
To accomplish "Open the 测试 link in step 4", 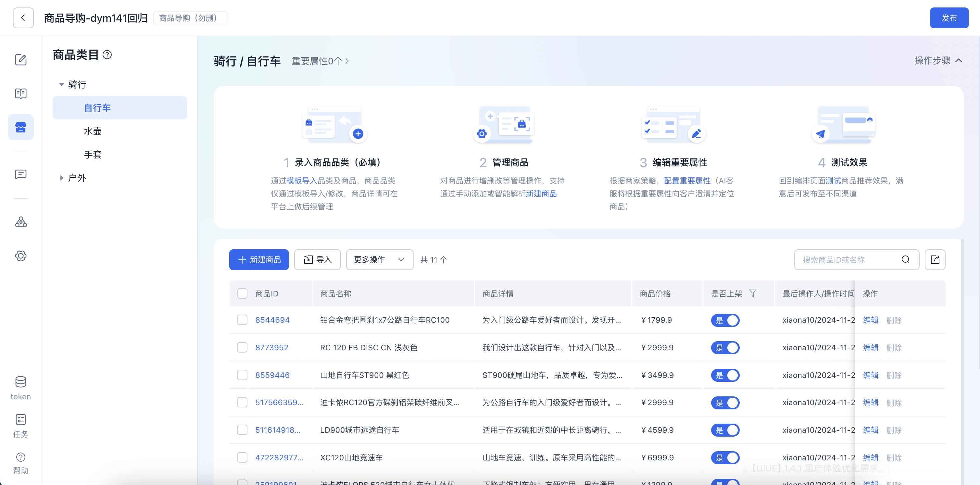I will 833,181.
